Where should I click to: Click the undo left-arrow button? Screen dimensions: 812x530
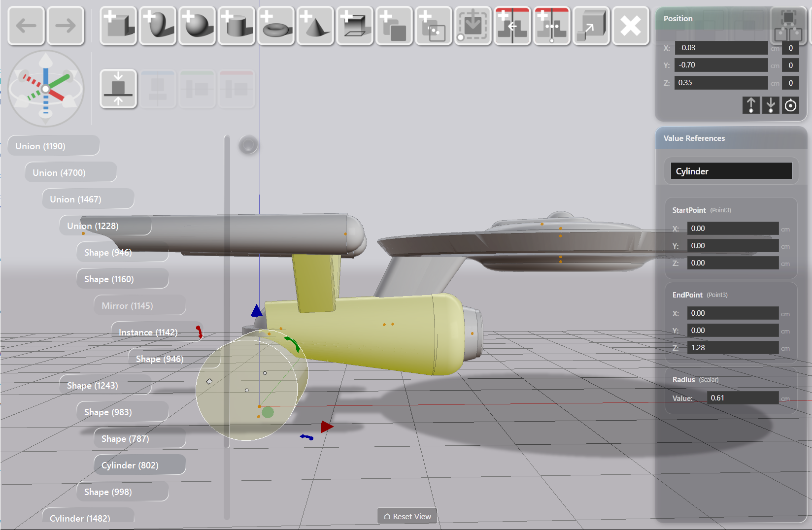click(x=26, y=26)
